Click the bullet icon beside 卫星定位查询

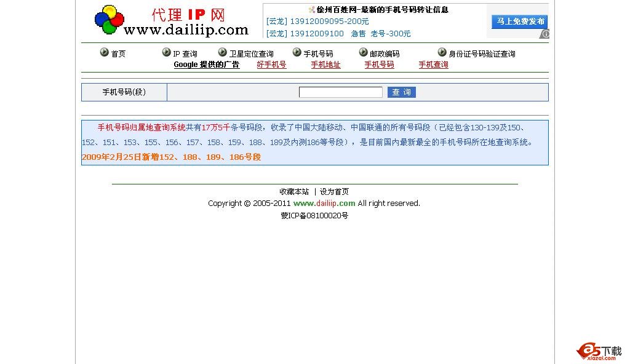(223, 52)
